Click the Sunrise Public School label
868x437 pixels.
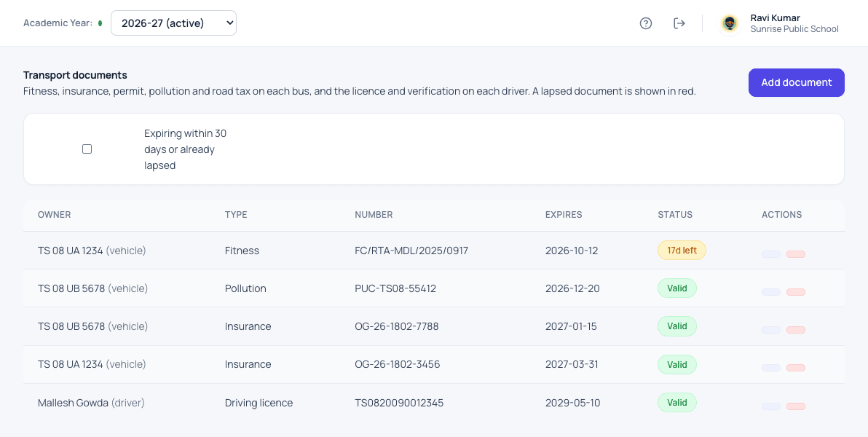pos(794,29)
